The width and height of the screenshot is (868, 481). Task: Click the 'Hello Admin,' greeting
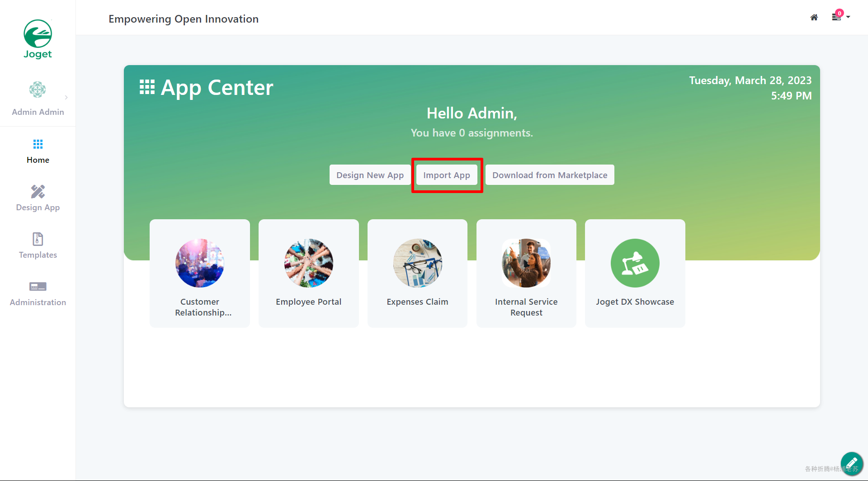tap(472, 113)
